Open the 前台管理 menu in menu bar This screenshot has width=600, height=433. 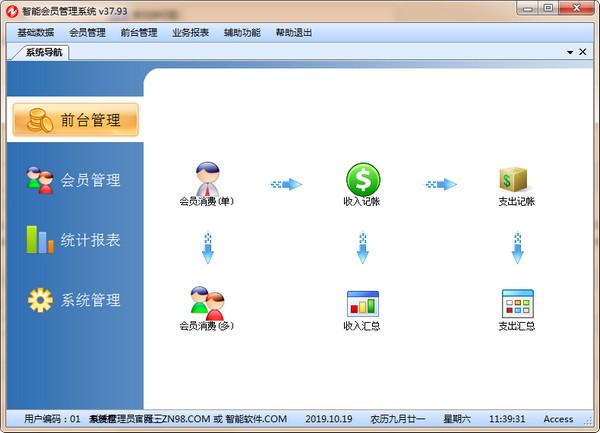pyautogui.click(x=139, y=33)
